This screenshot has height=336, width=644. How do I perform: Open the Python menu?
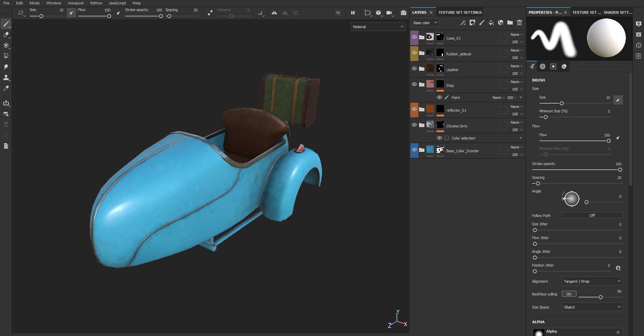click(96, 3)
